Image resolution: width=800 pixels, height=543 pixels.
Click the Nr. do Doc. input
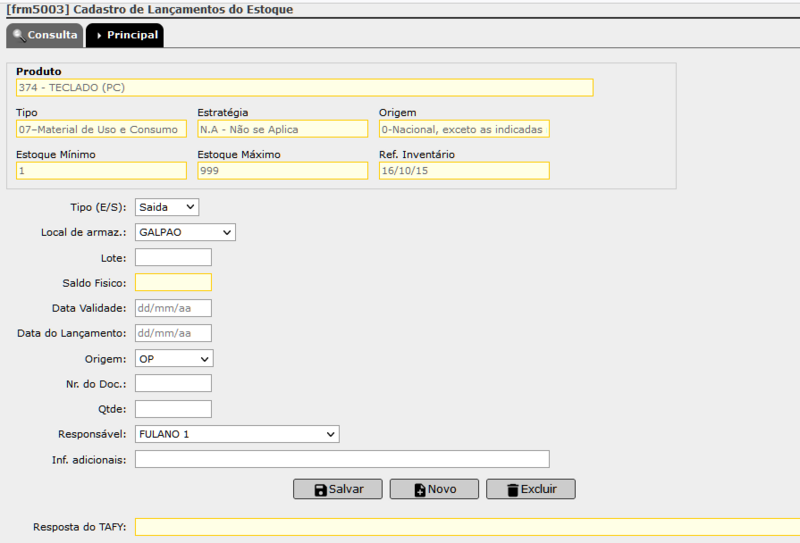coord(173,384)
